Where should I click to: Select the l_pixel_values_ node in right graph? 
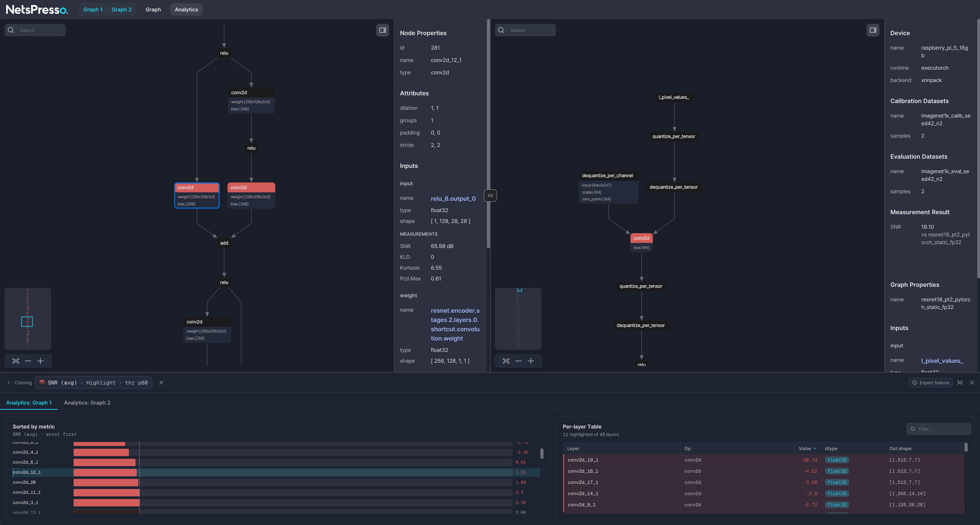click(x=674, y=97)
